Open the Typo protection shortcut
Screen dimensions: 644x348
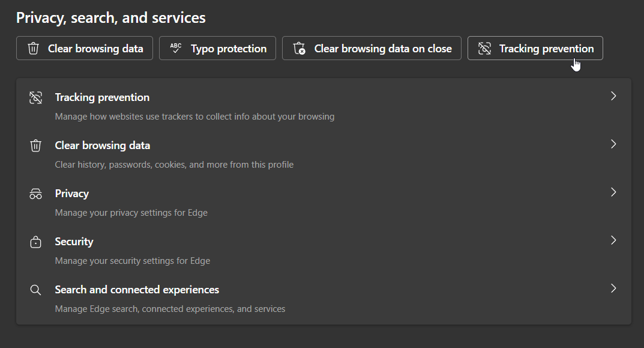[x=217, y=48]
